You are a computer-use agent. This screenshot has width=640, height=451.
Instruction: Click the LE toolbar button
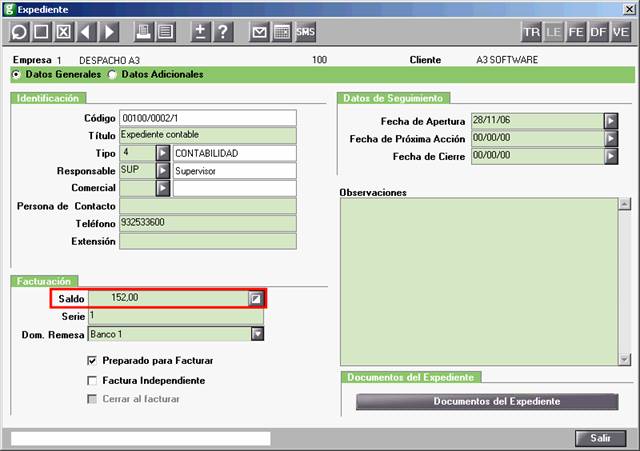(553, 32)
